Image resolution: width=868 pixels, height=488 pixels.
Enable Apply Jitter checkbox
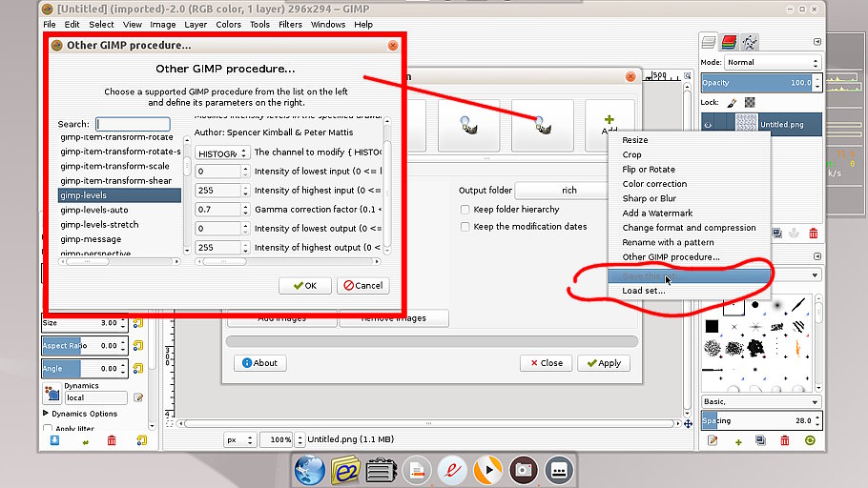(x=48, y=428)
